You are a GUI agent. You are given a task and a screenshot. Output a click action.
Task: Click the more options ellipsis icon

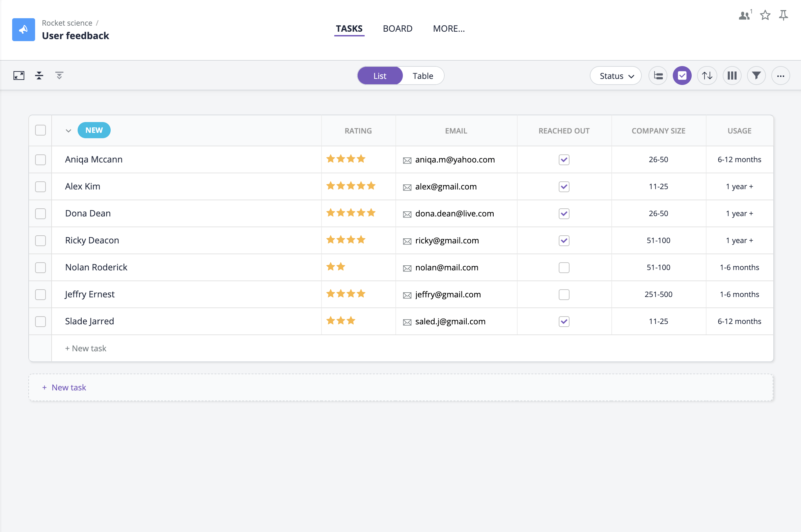(781, 76)
